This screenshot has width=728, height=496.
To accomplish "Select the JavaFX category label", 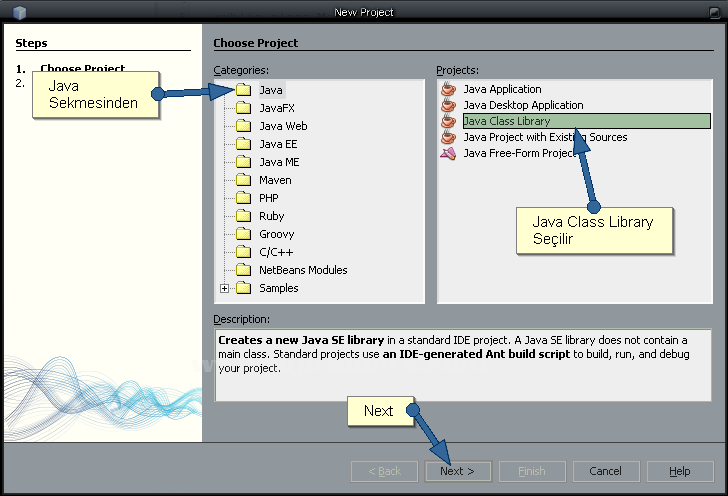I will [277, 108].
